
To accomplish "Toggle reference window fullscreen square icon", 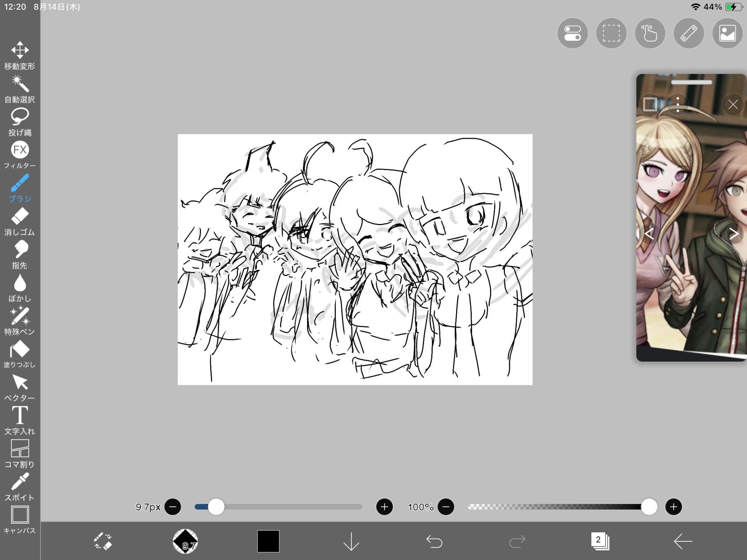I will pos(650,105).
